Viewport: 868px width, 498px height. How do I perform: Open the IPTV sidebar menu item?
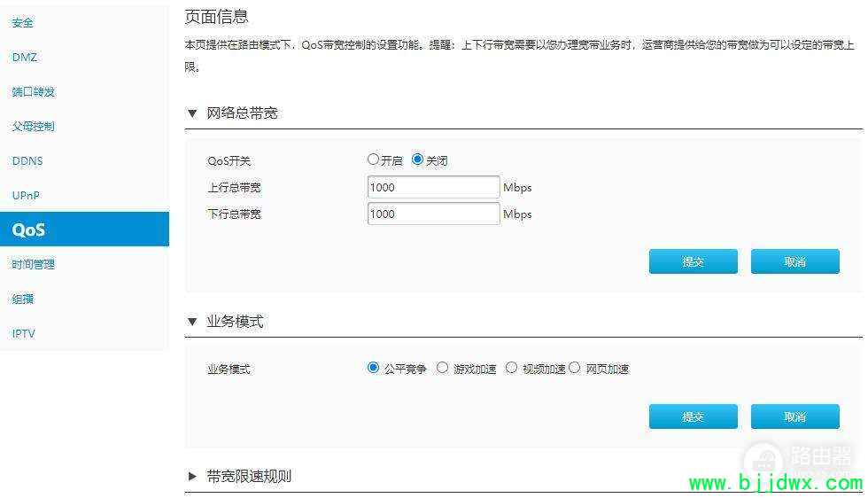pos(24,333)
